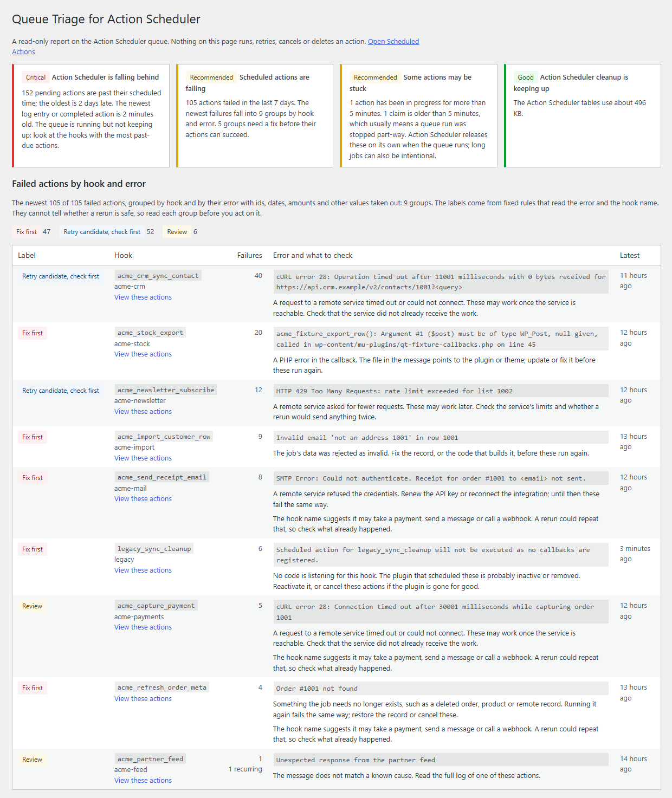Image resolution: width=672 pixels, height=798 pixels.
Task: Click the 'Order #1001 not found' error
Action: pos(441,689)
